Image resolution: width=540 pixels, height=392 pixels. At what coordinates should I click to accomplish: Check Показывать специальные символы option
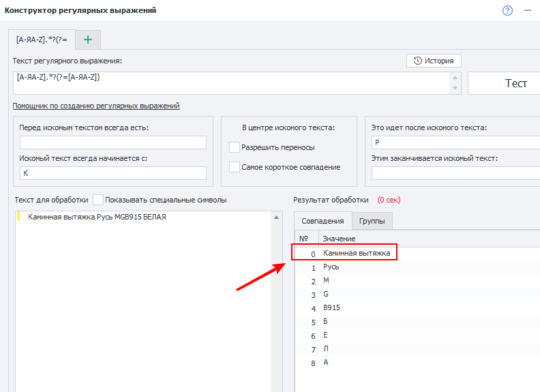point(98,200)
